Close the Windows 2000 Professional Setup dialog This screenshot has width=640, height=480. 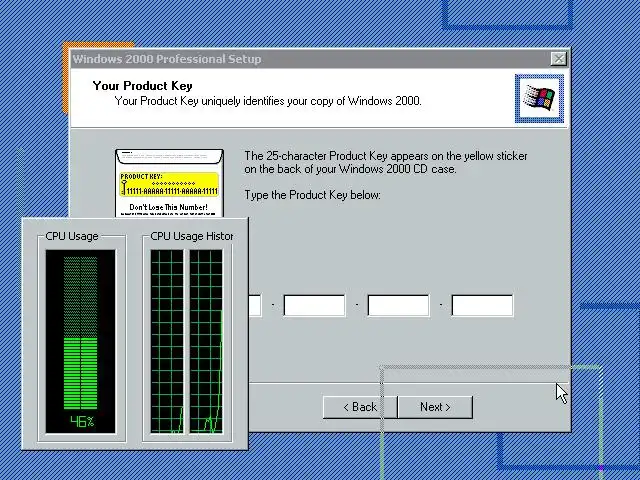(558, 59)
